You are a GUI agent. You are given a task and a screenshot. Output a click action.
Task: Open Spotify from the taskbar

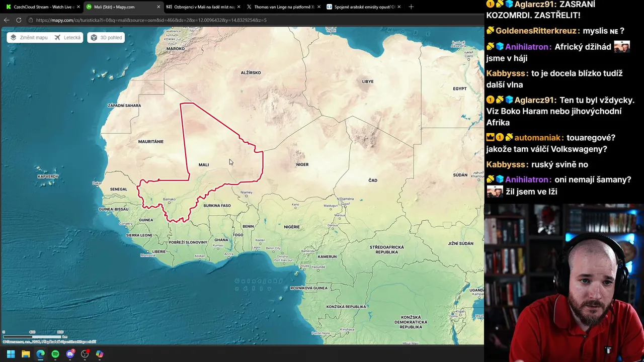point(55,354)
